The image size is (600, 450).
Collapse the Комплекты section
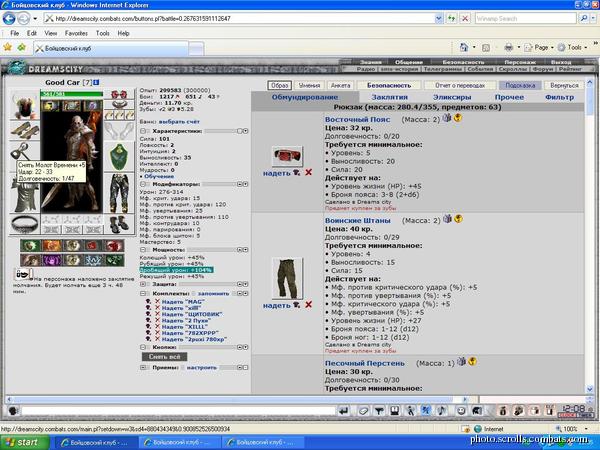tap(143, 293)
